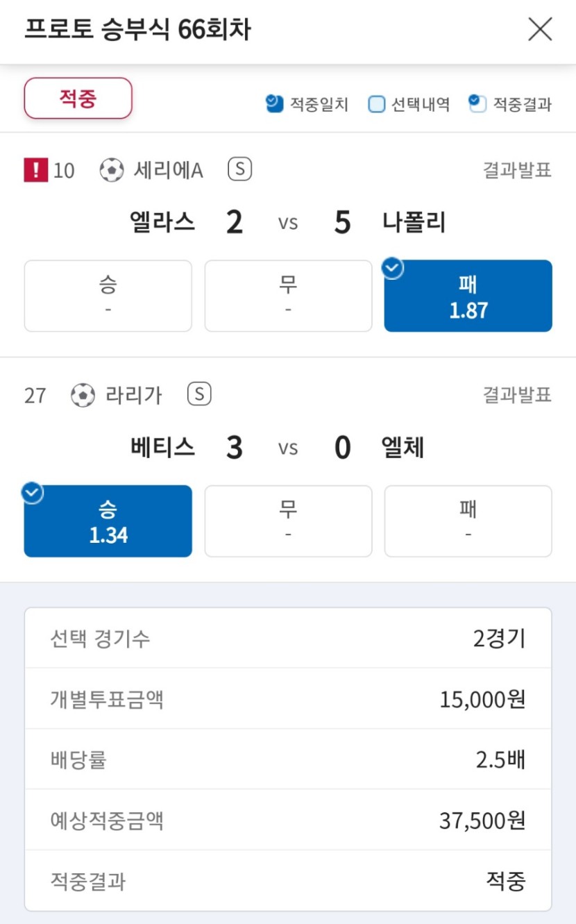The width and height of the screenshot is (576, 924).
Task: Select the 패 1.87 option for 나폴리
Action: 468,296
